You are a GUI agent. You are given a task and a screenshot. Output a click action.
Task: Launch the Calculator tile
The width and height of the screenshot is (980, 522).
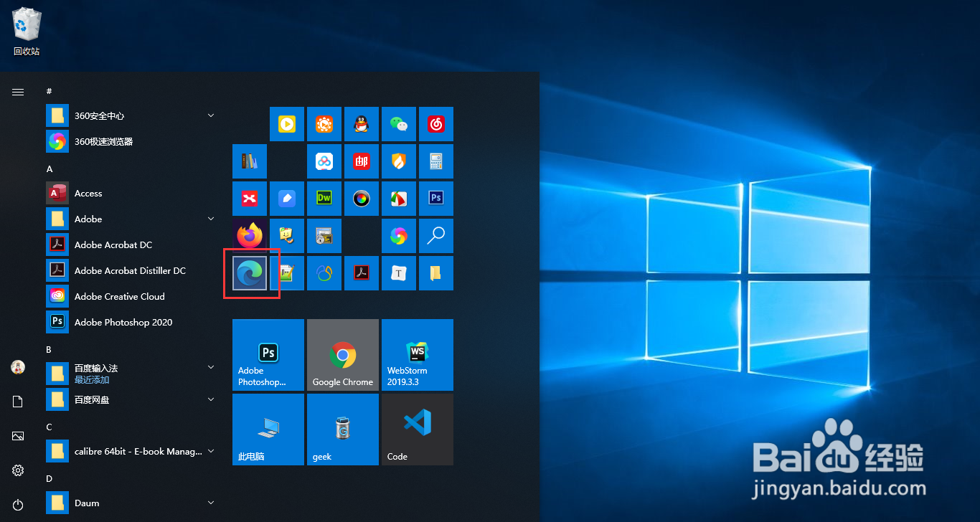[436, 161]
